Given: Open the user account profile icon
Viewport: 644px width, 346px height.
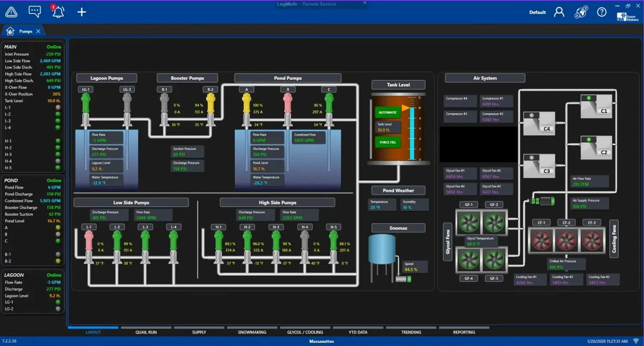Looking at the screenshot, I should (x=559, y=12).
